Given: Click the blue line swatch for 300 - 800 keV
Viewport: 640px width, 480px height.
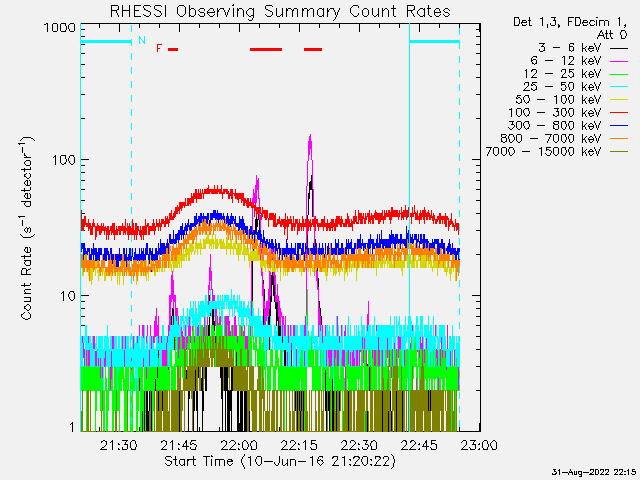Looking at the screenshot, I should 619,126.
